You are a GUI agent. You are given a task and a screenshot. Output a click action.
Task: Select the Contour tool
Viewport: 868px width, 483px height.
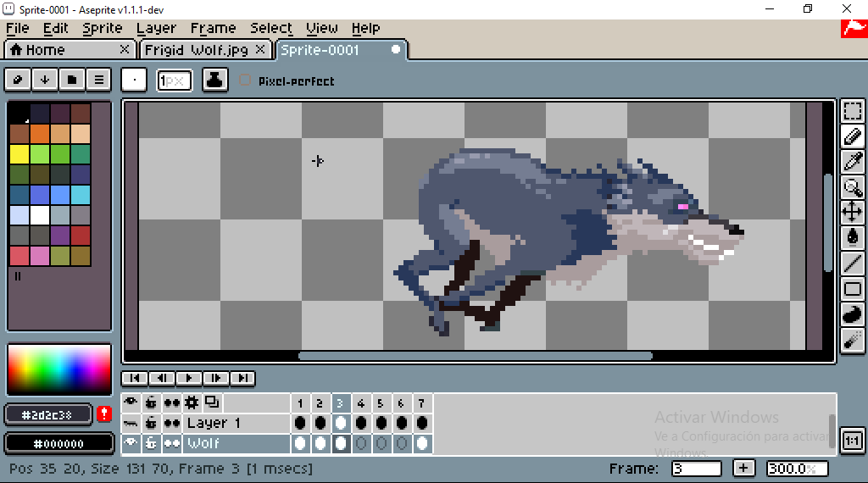click(853, 314)
